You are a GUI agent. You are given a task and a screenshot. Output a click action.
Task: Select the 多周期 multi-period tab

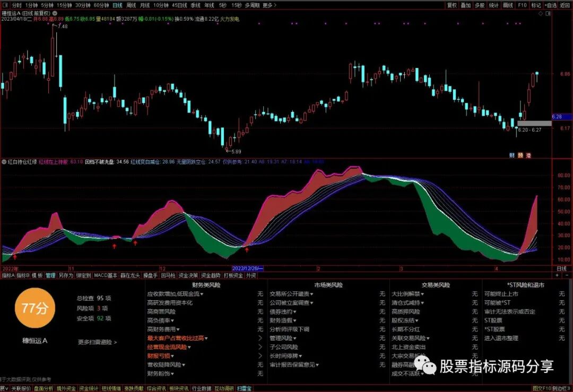252,5
